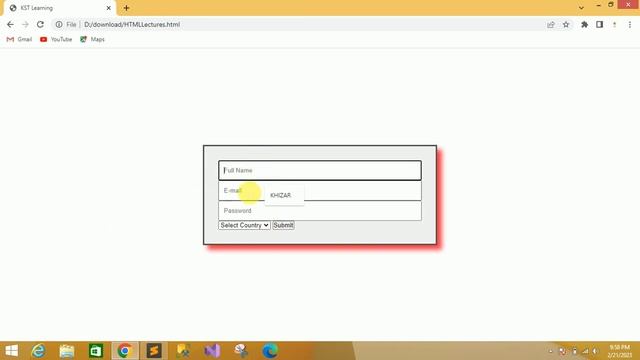Open the Chrome side panel

pyautogui.click(x=599, y=24)
